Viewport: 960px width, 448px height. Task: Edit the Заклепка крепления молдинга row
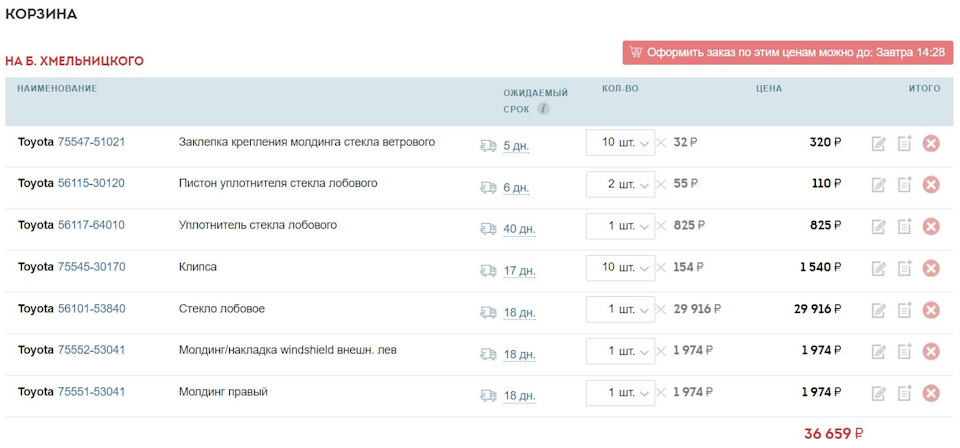click(x=879, y=143)
